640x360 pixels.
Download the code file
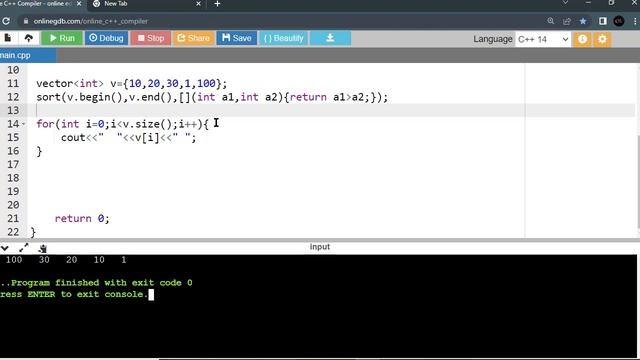pos(330,38)
